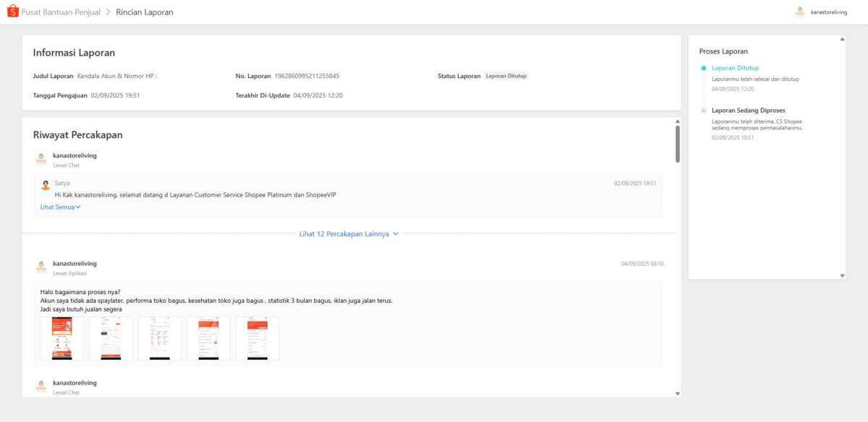Click the Informasi Laporan heading
This screenshot has height=422, width=868.
coord(74,53)
